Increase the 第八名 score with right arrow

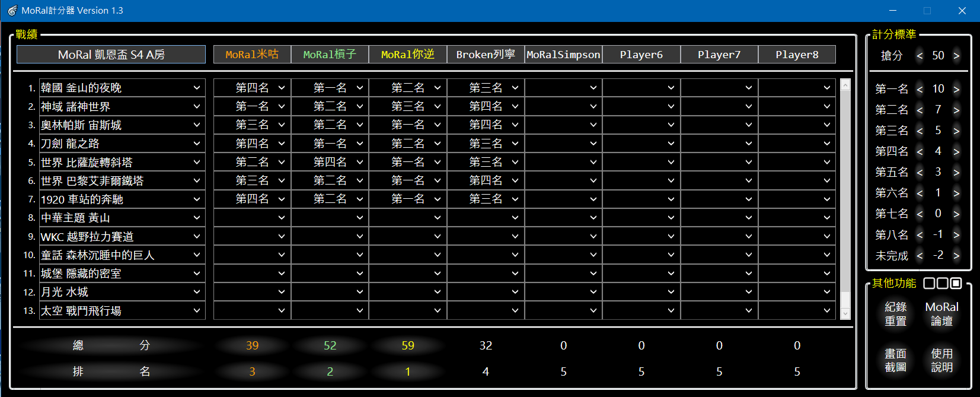tap(956, 235)
